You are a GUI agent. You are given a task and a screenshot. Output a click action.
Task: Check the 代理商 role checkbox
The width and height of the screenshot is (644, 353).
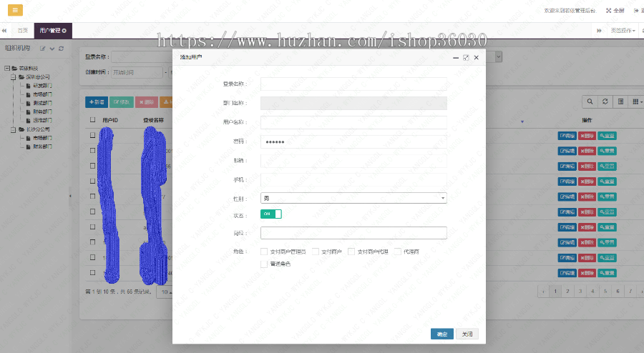(398, 252)
